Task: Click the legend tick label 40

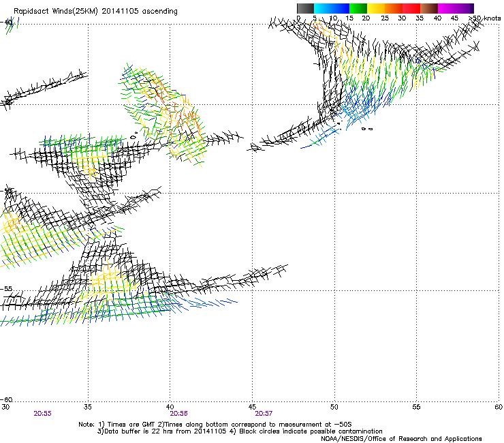Action: click(437, 18)
